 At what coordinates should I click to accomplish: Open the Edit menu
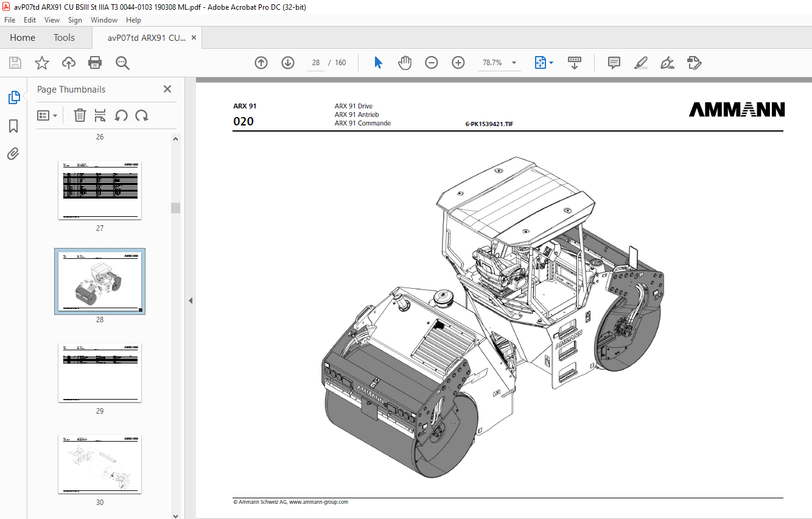[30, 20]
